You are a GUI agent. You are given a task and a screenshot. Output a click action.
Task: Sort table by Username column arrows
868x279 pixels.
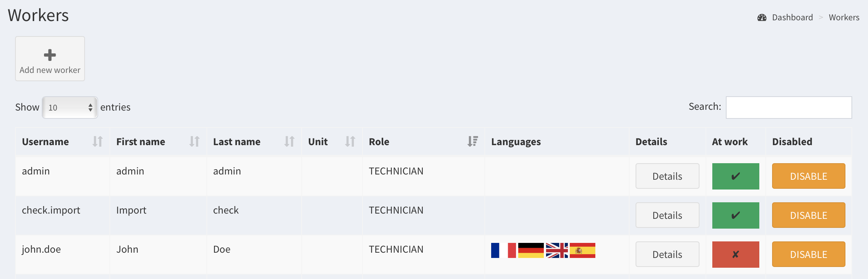click(x=97, y=141)
